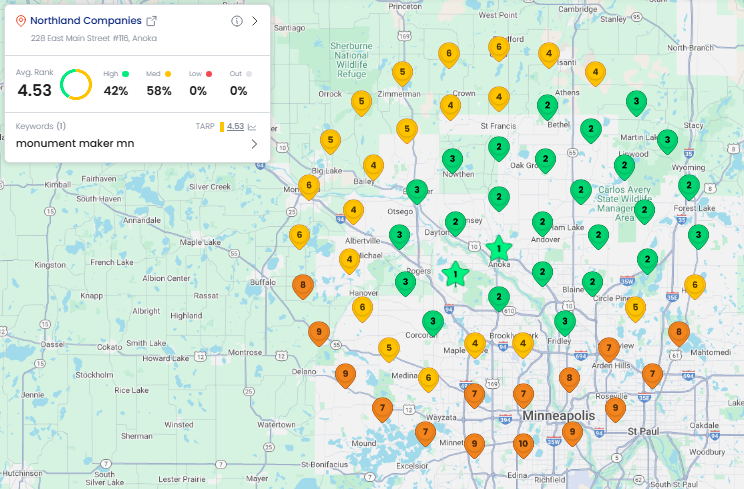
Task: Open the TARP trend chart icon
Action: [252, 127]
